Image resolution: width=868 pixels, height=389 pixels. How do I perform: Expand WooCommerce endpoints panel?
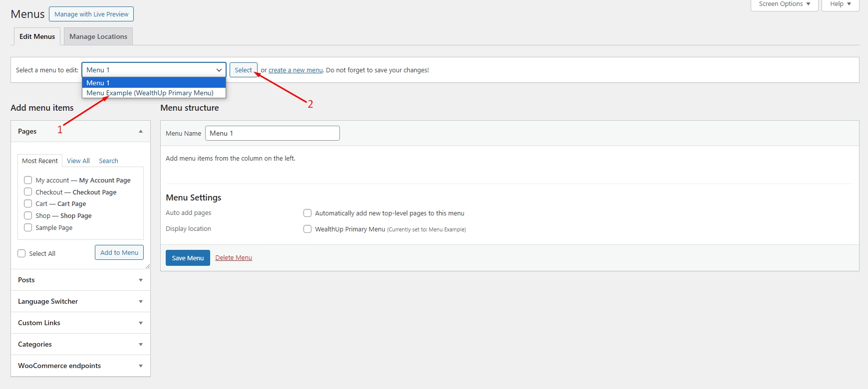coord(141,366)
